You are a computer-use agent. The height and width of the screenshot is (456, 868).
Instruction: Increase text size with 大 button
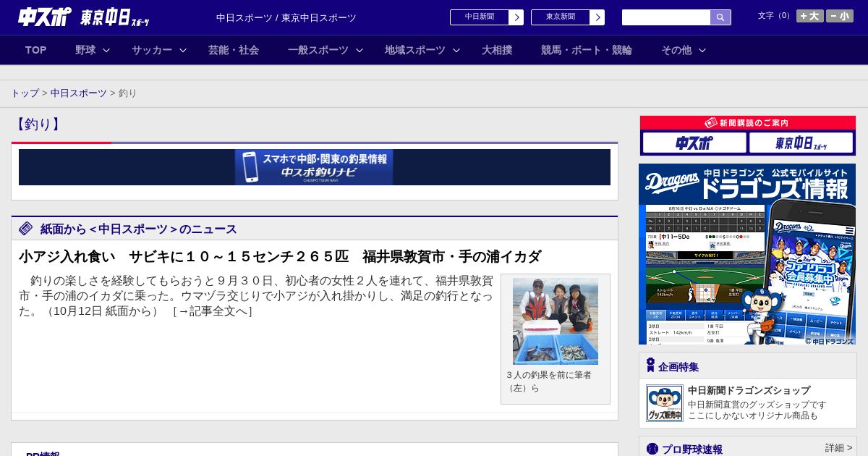[x=809, y=16]
